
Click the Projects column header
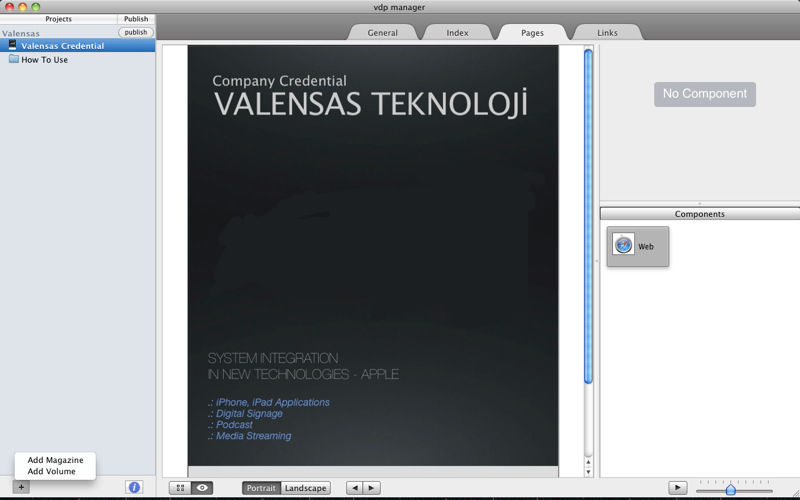(58, 18)
